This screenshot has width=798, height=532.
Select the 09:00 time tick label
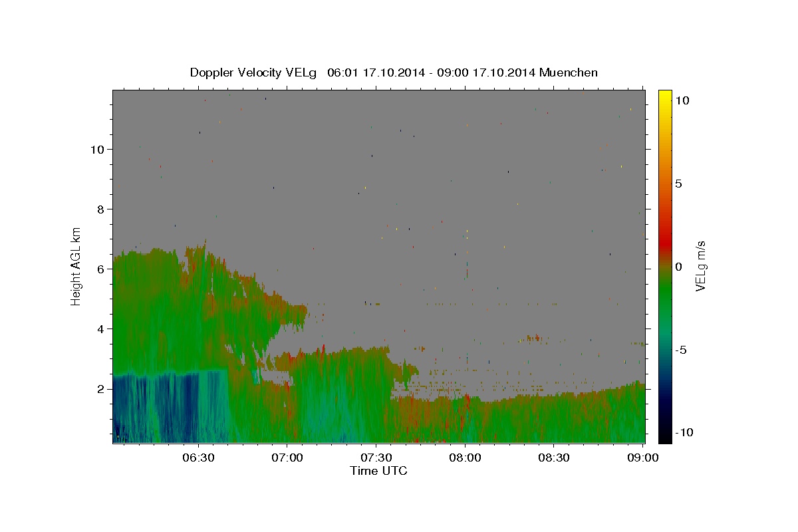click(x=642, y=458)
